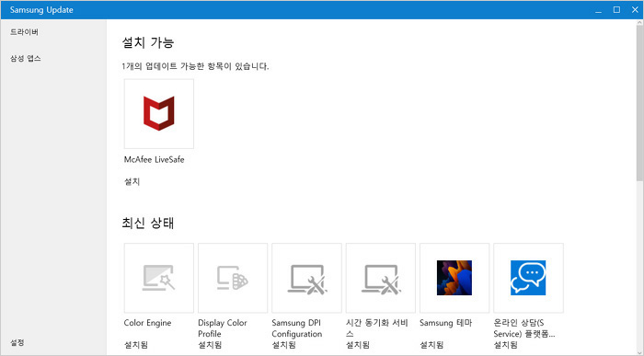The height and width of the screenshot is (356, 644).
Task: Click the 온라인 상담 chat bubble icon
Action: pyautogui.click(x=528, y=278)
